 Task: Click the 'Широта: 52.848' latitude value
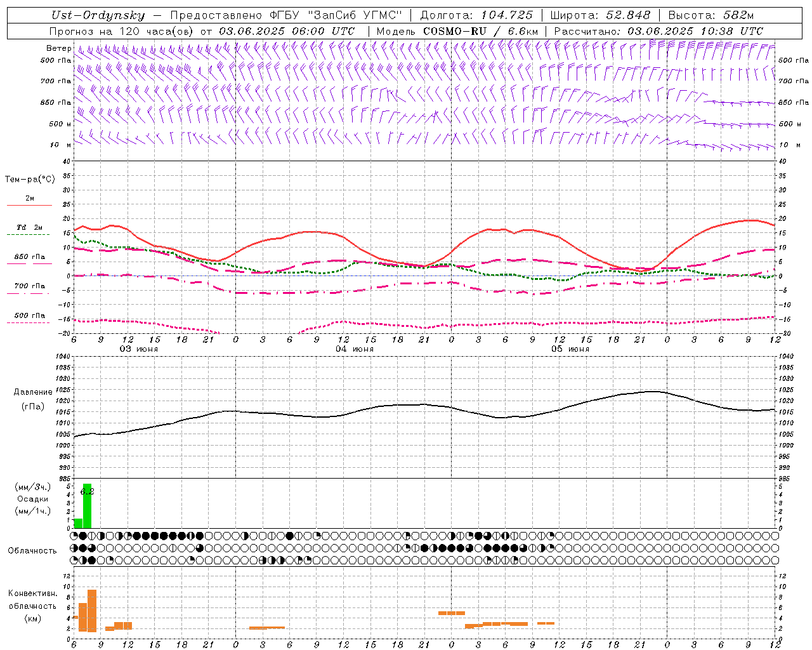click(x=600, y=15)
